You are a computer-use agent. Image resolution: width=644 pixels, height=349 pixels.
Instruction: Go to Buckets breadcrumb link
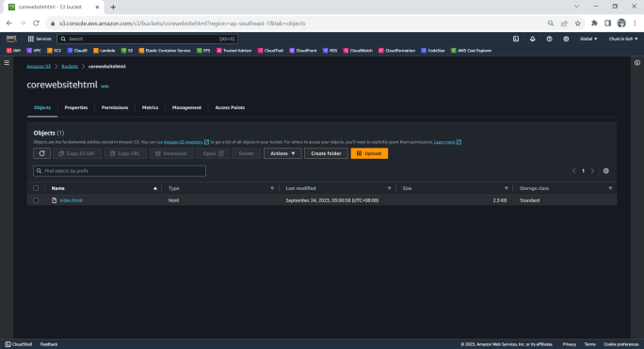click(70, 67)
